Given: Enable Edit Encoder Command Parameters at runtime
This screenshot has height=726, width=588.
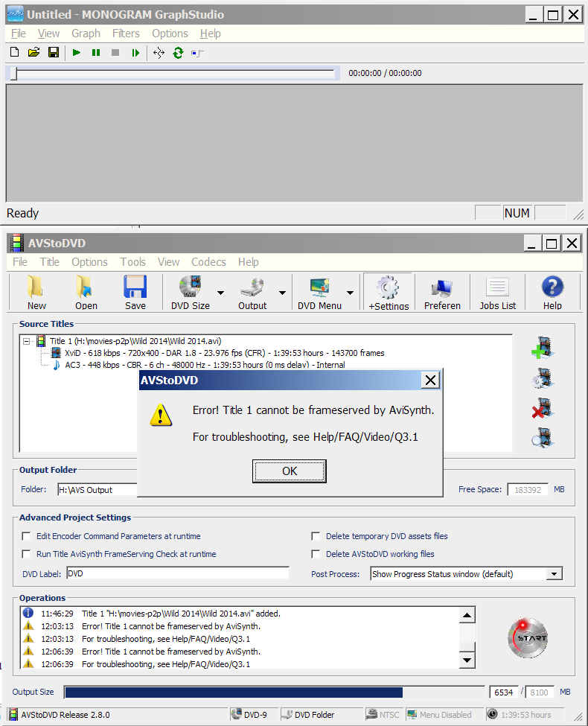Looking at the screenshot, I should (26, 536).
